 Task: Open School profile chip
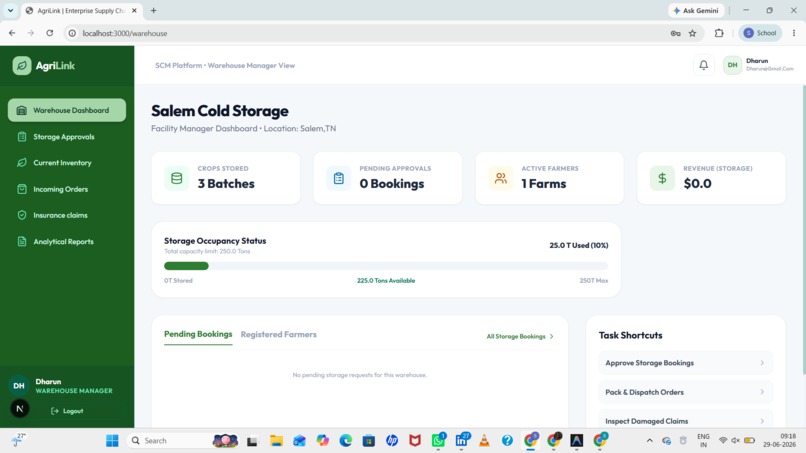tap(760, 33)
